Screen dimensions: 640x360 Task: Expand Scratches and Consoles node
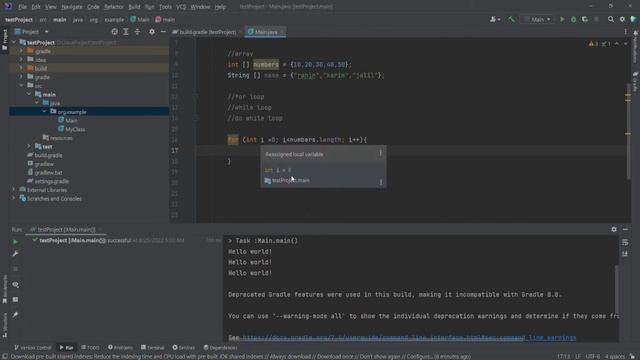click(x=14, y=198)
